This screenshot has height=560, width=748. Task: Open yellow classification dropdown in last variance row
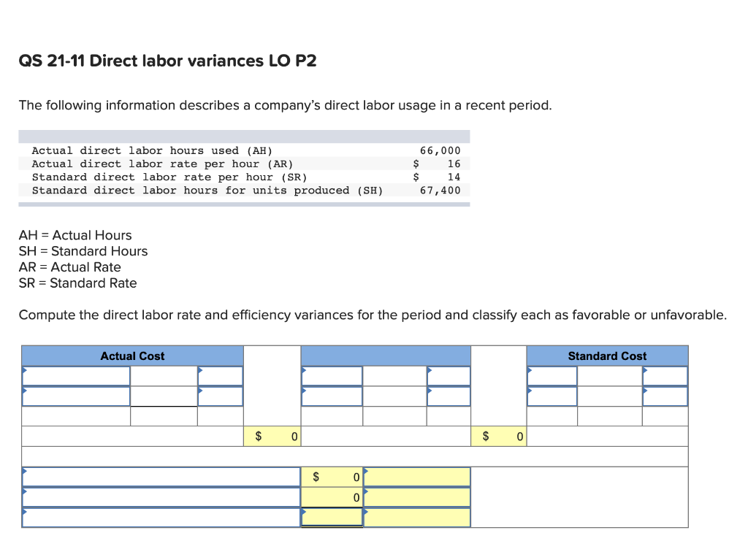[417, 518]
